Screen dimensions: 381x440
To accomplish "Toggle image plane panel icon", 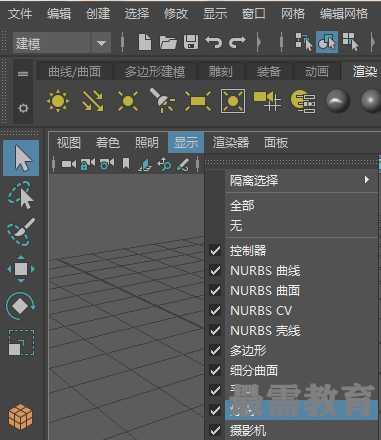I will click(x=145, y=164).
